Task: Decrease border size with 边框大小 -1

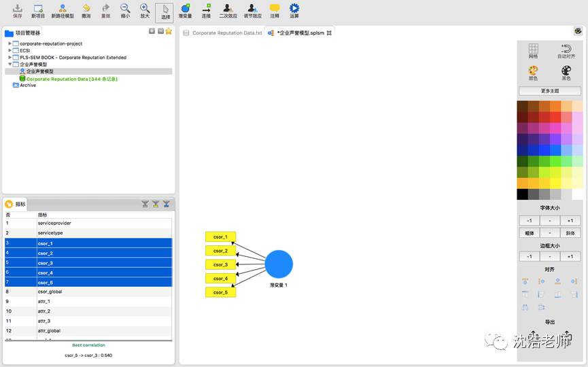Action: (529, 257)
